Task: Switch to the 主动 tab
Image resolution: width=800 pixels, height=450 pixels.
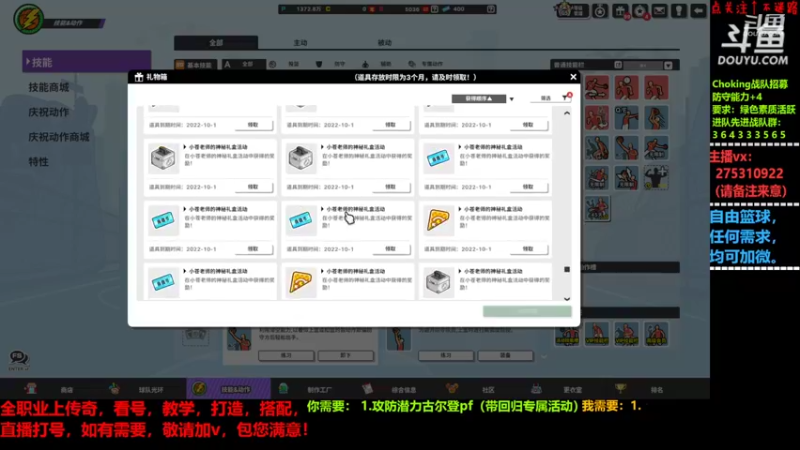Action: tap(300, 43)
